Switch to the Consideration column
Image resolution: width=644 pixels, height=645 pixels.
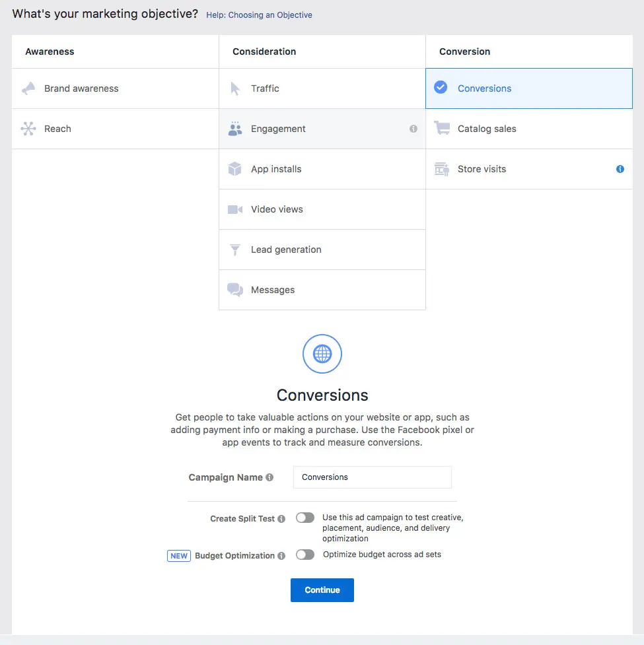pos(264,51)
